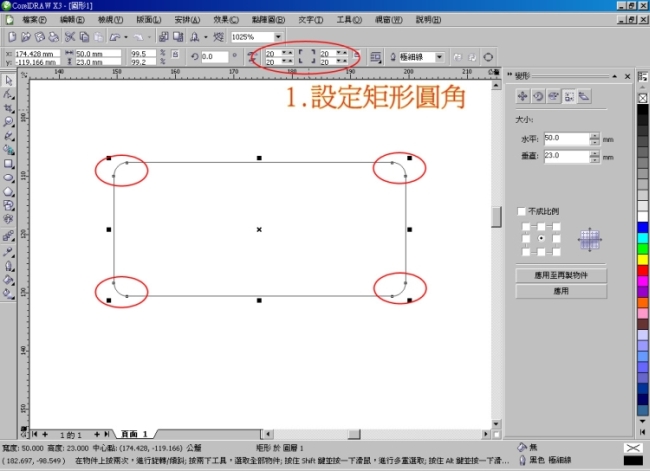Click the Wrap paragraph text icon

point(376,57)
